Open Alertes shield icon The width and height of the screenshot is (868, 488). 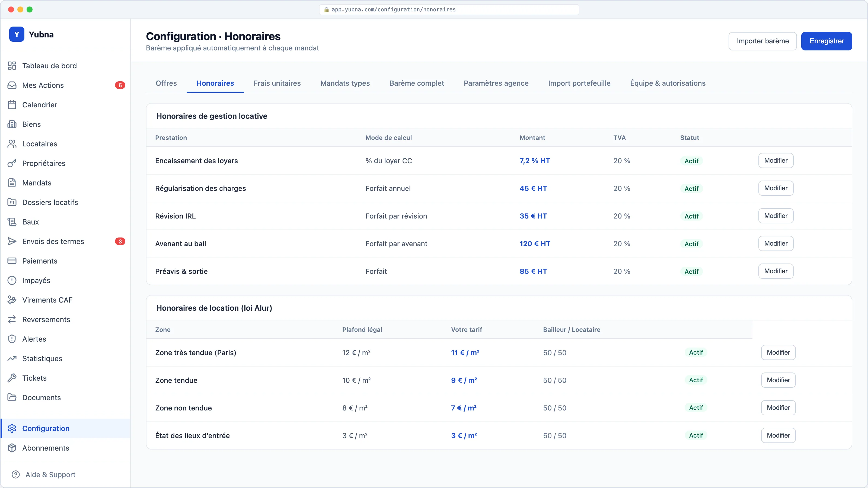[x=12, y=339]
